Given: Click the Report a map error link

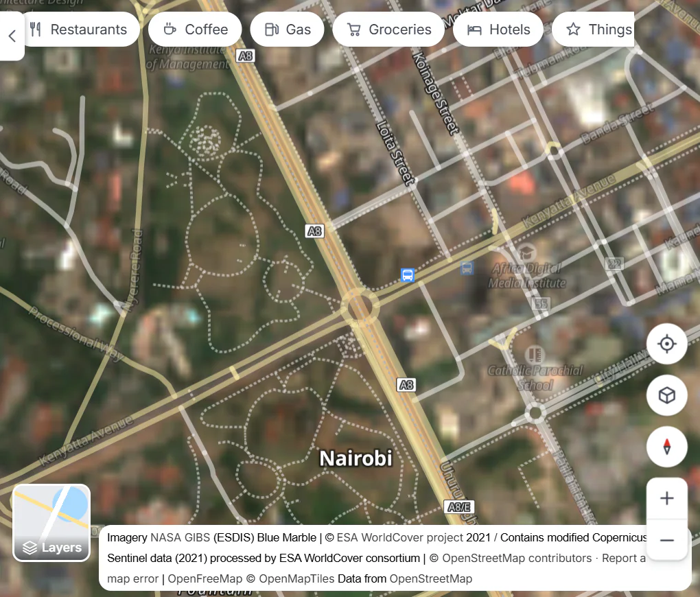Looking at the screenshot, I should [x=376, y=568].
